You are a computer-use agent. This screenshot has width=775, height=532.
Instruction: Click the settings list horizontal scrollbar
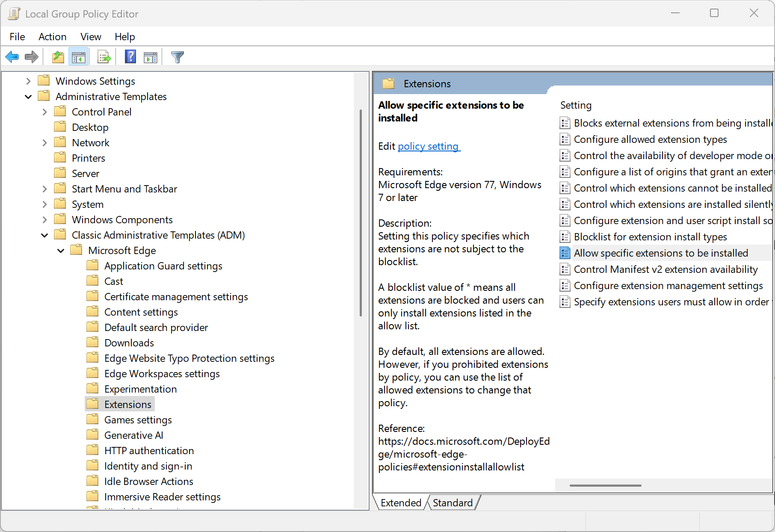605,485
